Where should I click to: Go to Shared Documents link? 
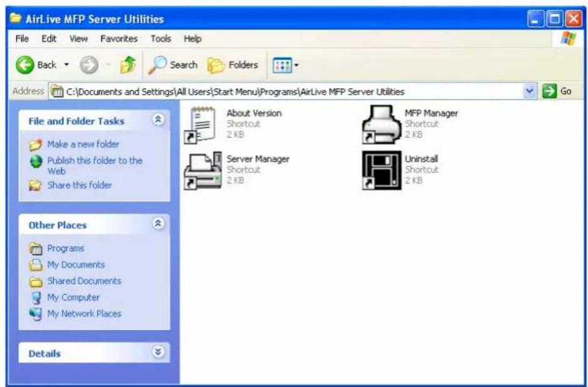[x=84, y=281]
